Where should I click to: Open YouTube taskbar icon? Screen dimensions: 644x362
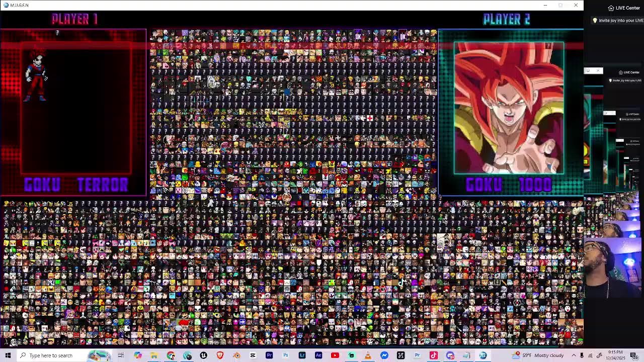335,355
